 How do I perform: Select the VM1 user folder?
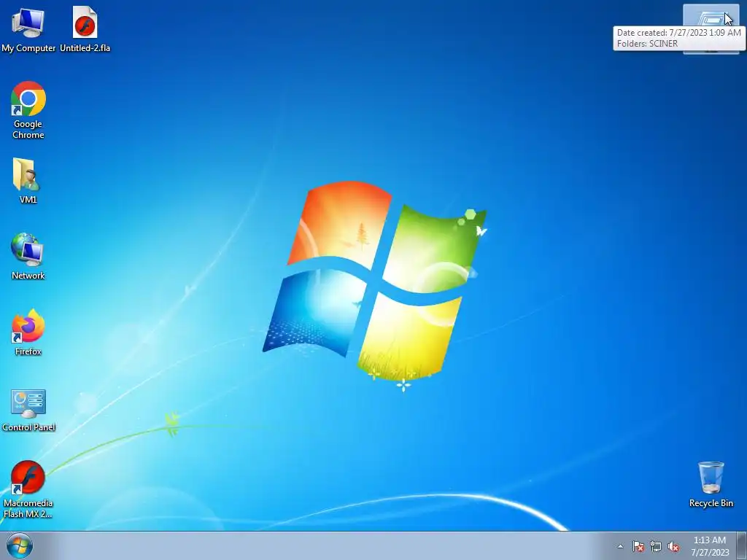pyautogui.click(x=28, y=181)
